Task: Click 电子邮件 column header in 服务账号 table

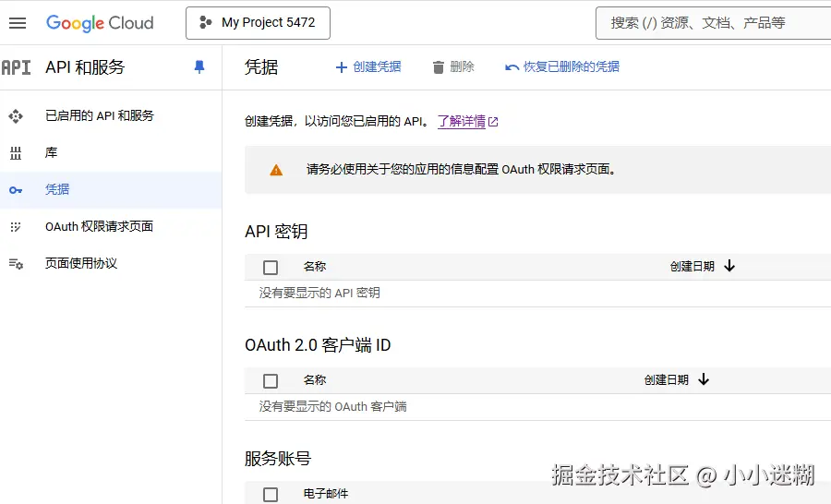Action: pyautogui.click(x=326, y=494)
